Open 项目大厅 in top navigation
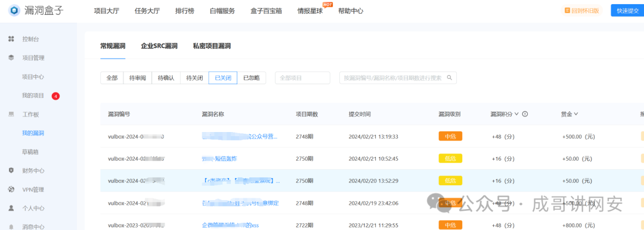Viewport: 644px width, 230px height. click(x=106, y=11)
